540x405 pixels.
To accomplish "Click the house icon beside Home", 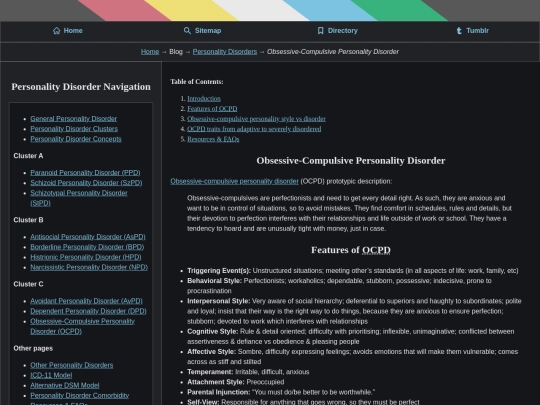I will point(56,31).
